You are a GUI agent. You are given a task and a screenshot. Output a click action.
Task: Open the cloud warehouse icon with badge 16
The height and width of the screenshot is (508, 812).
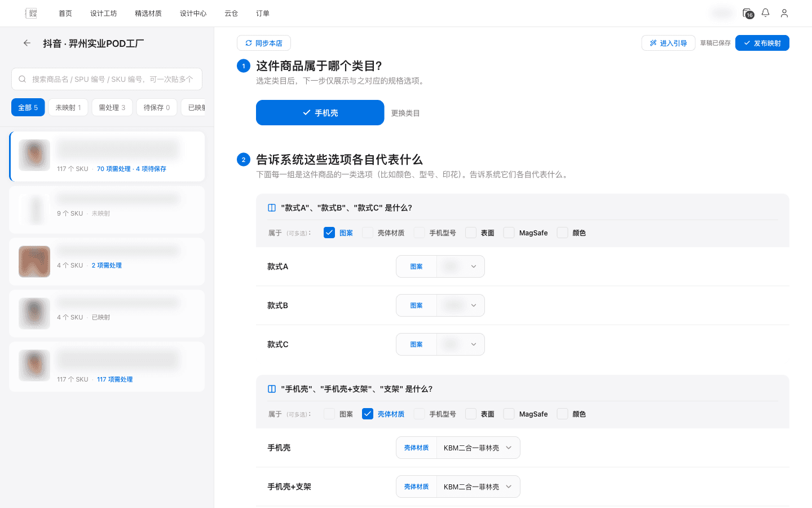tap(748, 13)
